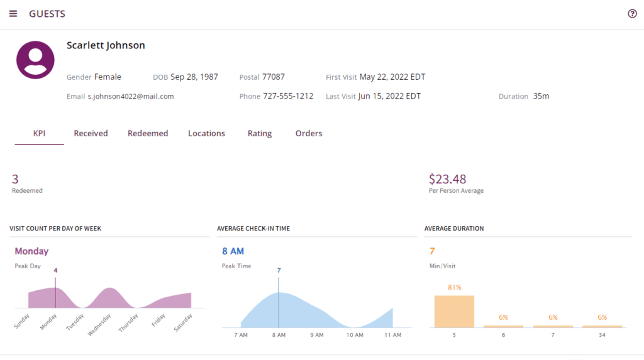The width and height of the screenshot is (644, 360).
Task: Open the hamburger navigation menu
Action: (13, 14)
